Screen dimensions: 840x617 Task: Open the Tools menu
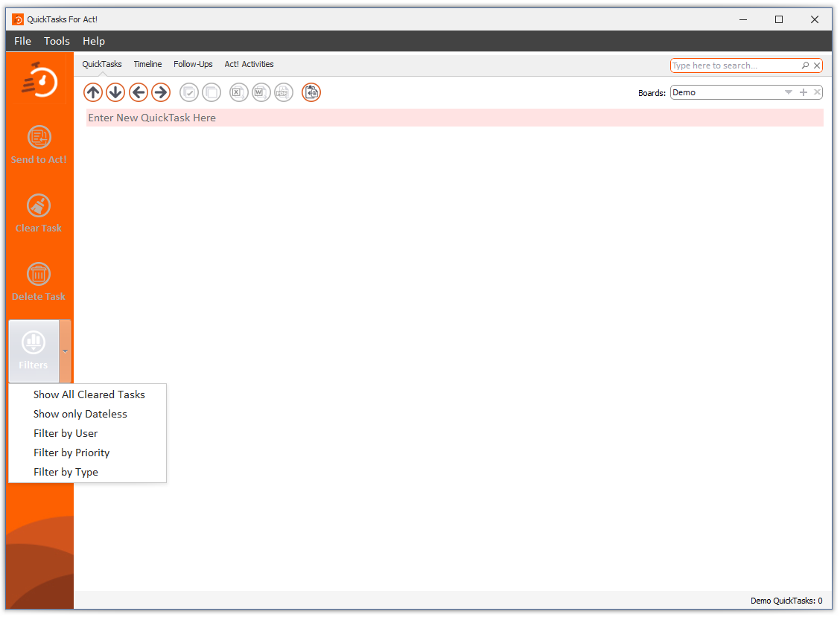click(57, 41)
